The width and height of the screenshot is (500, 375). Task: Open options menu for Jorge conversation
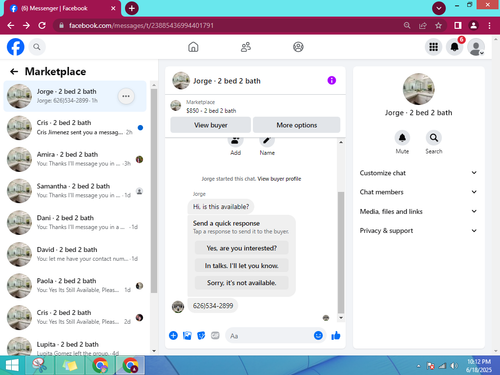point(126,96)
